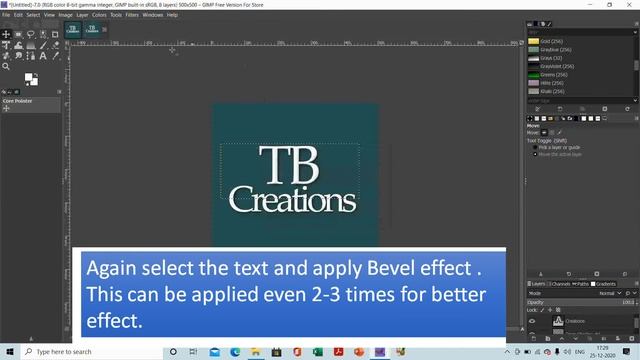Click taskbar search box
The image size is (640, 360).
point(92,351)
